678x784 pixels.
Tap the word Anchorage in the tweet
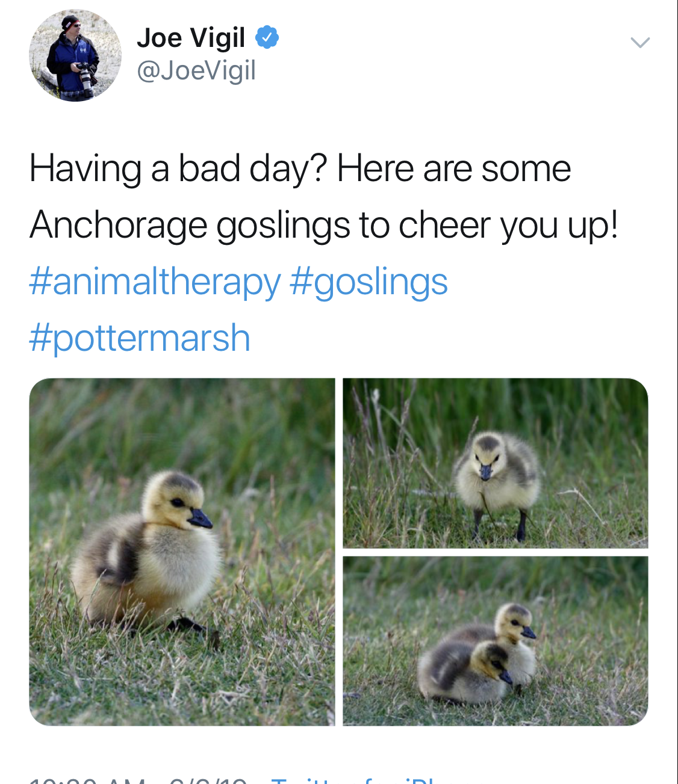(x=119, y=225)
